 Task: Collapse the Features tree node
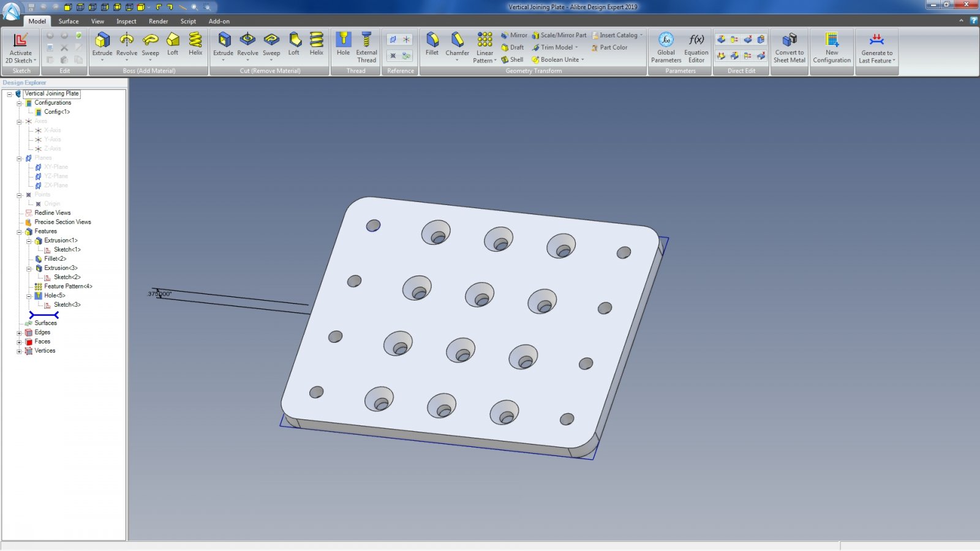(x=19, y=232)
